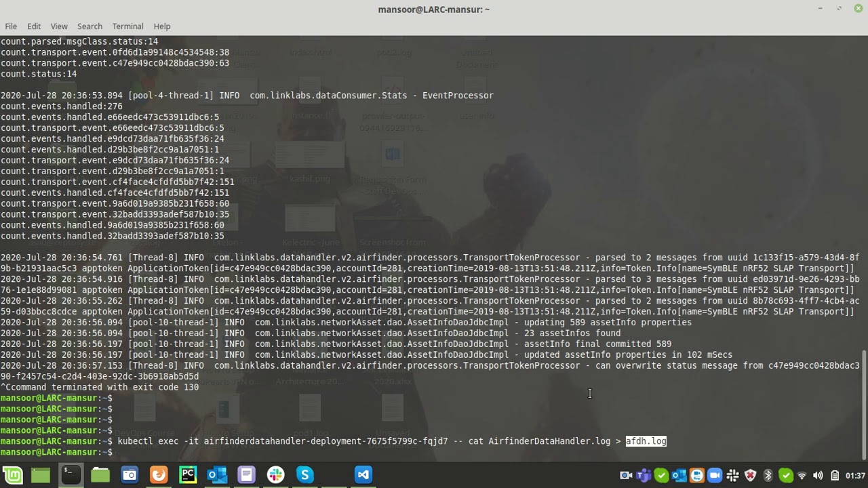The image size is (868, 488).
Task: Click the last empty mansoor@LARC-mansur prompt line
Action: click(x=57, y=452)
